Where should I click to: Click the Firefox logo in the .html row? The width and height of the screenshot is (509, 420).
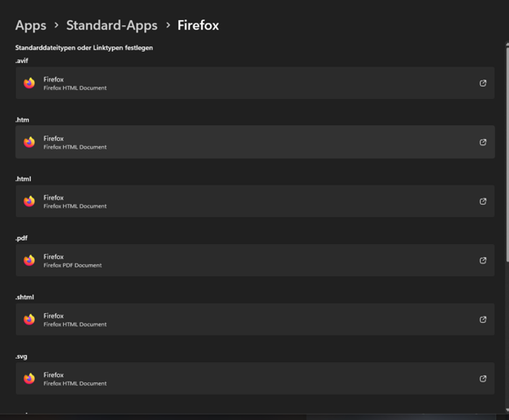tap(29, 201)
